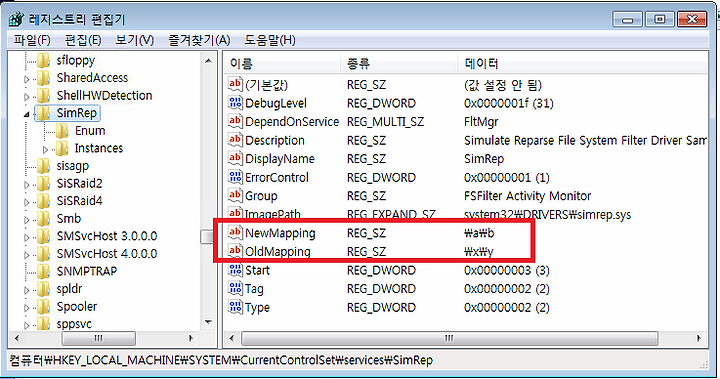
Task: Click the Registry Editor title bar icon
Action: coord(16,19)
